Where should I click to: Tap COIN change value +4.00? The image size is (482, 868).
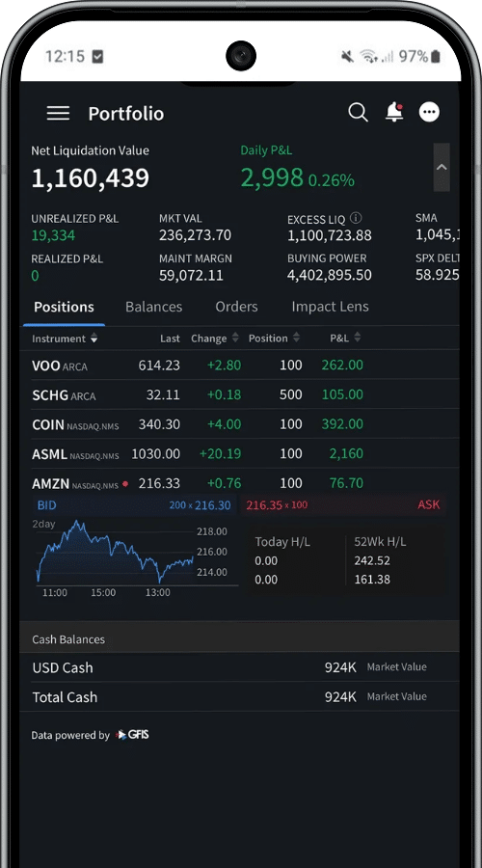tap(224, 424)
